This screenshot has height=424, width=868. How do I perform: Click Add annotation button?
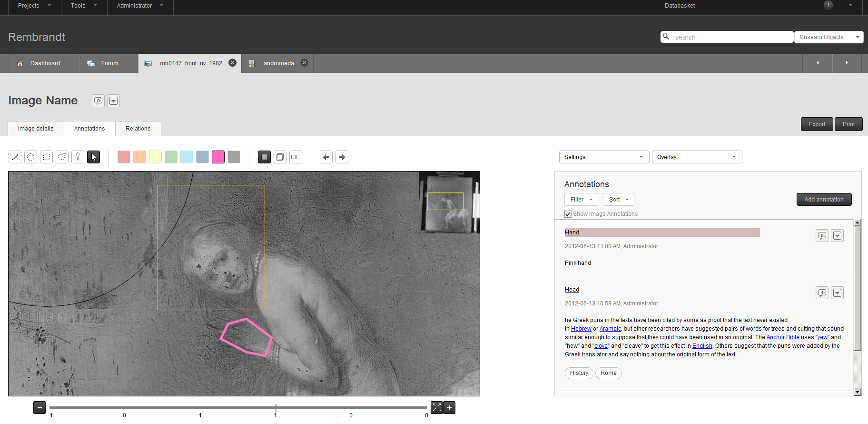tap(824, 200)
